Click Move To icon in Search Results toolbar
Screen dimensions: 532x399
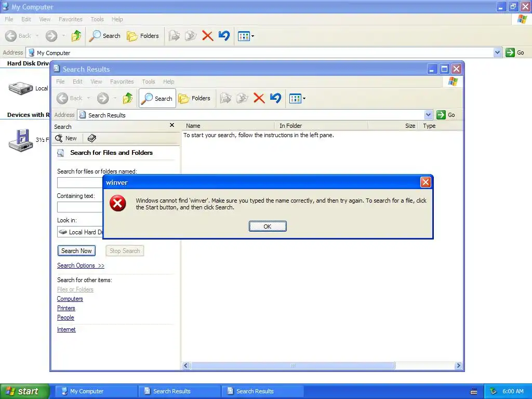(225, 98)
